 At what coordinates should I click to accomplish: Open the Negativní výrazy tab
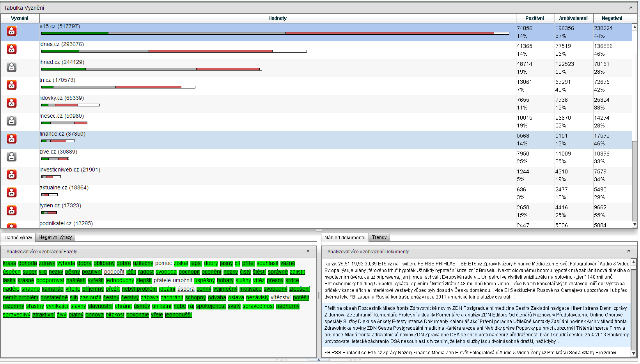[x=55, y=237]
